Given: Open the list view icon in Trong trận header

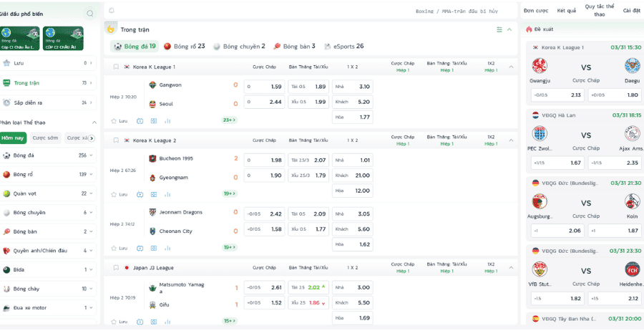Looking at the screenshot, I should 499,29.
